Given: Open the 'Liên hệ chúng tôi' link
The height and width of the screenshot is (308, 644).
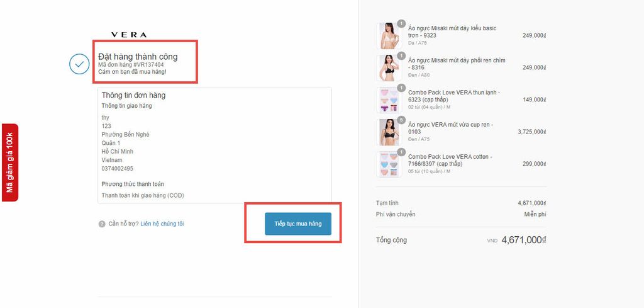Looking at the screenshot, I should 162,224.
